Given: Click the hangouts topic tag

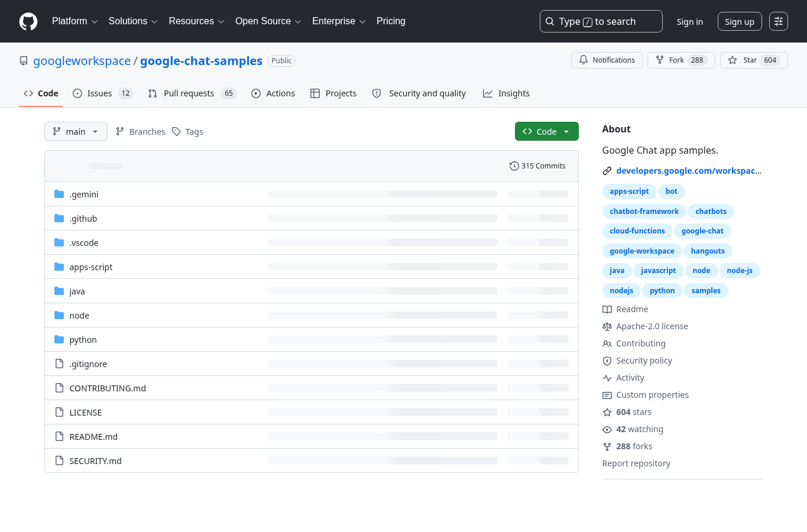Looking at the screenshot, I should 708,251.
